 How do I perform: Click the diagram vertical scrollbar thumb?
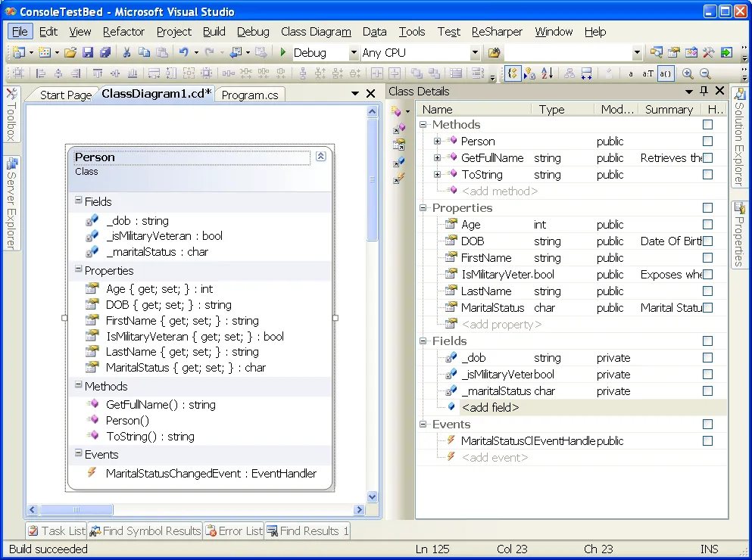pyautogui.click(x=372, y=180)
